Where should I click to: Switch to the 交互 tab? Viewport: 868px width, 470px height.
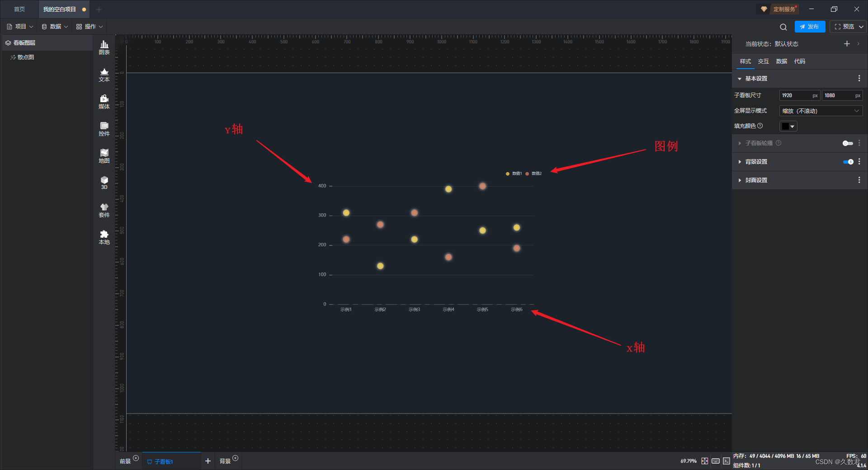763,61
